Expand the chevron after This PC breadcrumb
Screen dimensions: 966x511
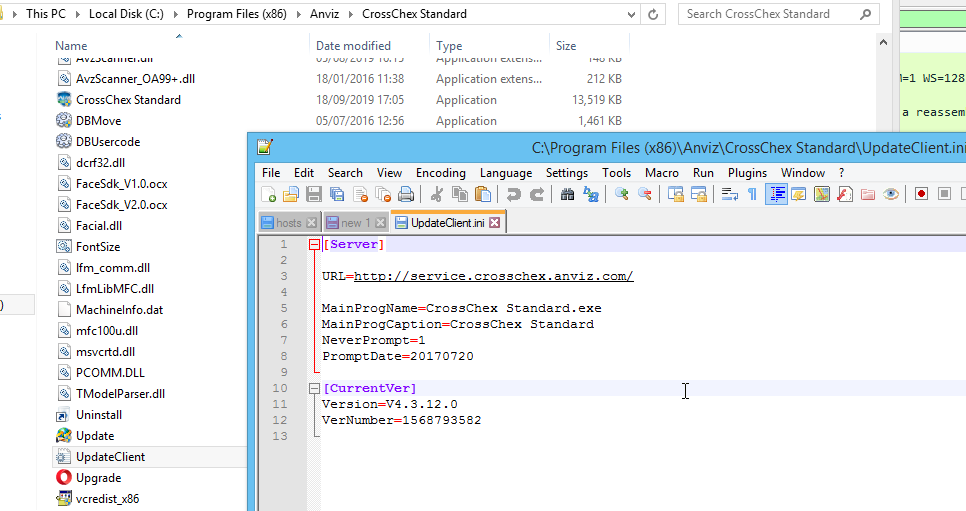pos(77,14)
